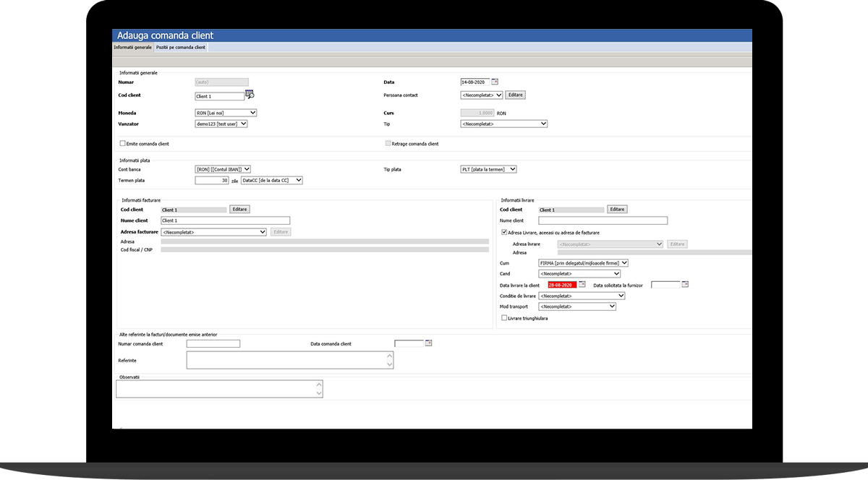Uncheck Adresa Livrare same as facturare checkbox

click(504, 232)
